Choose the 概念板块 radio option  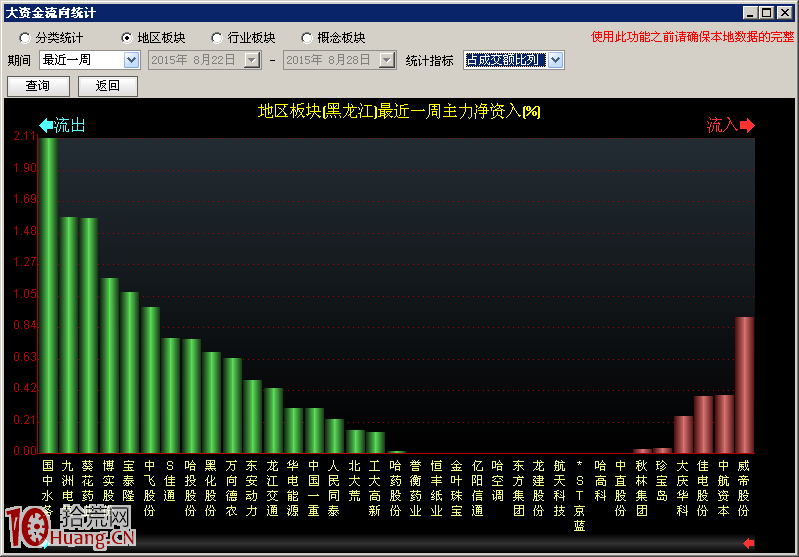[306, 38]
